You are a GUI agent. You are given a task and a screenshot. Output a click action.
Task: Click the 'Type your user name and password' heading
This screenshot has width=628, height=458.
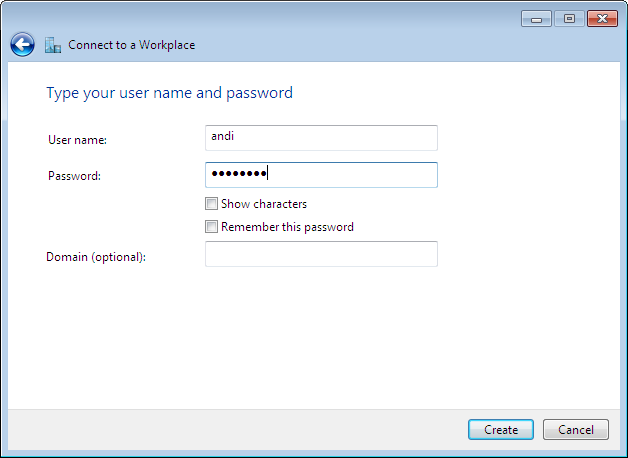coord(169,93)
